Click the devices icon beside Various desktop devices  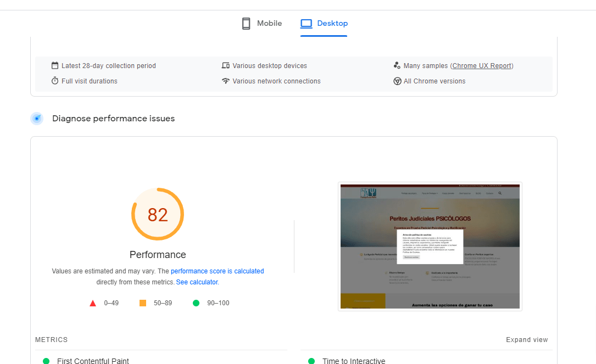coord(225,65)
